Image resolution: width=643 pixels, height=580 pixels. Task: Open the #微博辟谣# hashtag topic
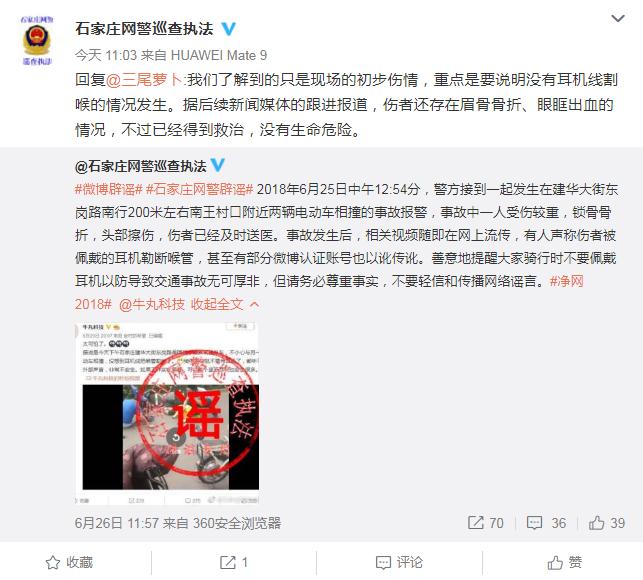pos(109,189)
